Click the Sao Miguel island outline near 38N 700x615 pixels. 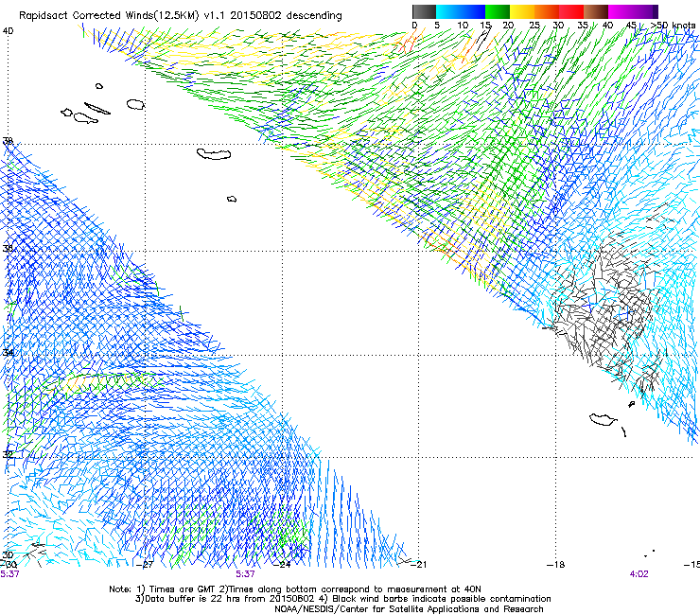pos(214,154)
